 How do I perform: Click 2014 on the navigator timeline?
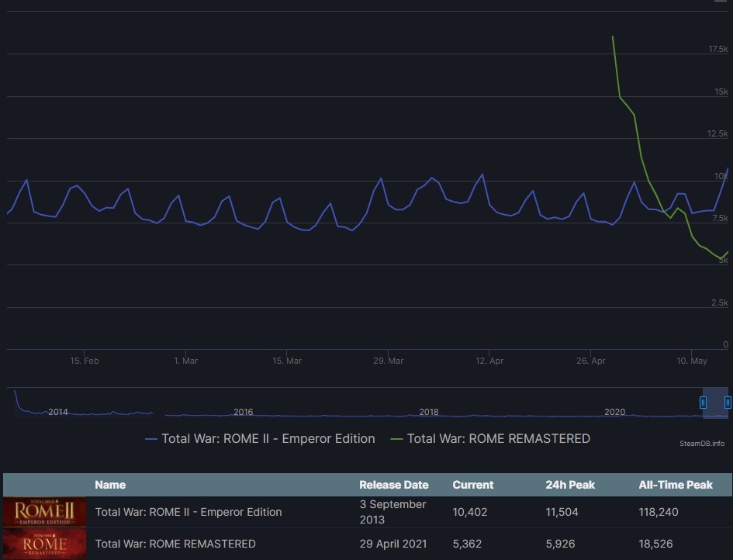[x=58, y=412]
